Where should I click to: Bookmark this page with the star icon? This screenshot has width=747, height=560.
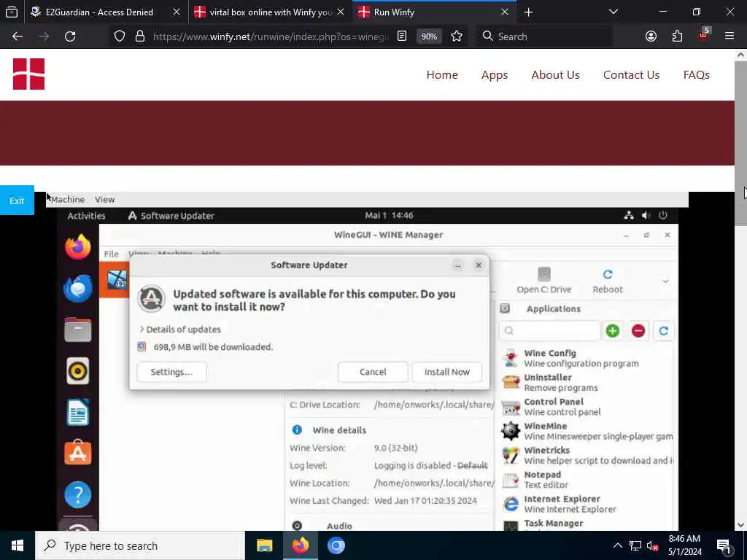457,36
